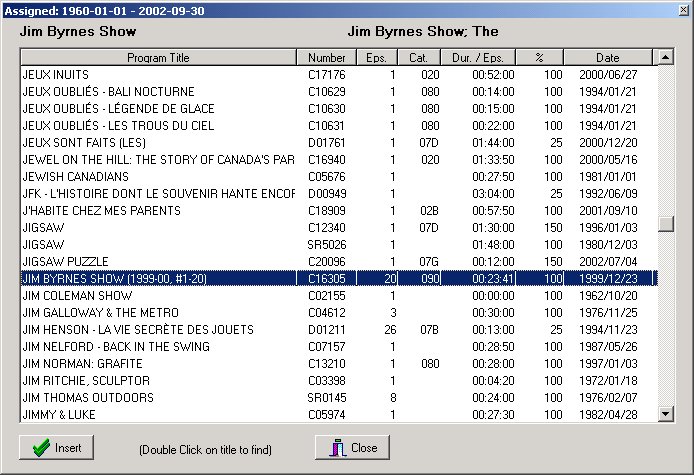Select the JEWISH CANADIANS row
This screenshot has width=694, height=475.
[x=339, y=177]
